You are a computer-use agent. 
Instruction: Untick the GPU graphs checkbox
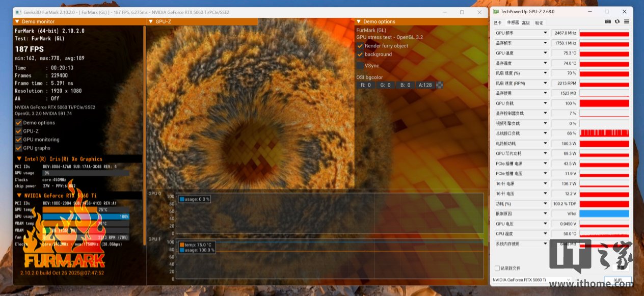coord(18,148)
